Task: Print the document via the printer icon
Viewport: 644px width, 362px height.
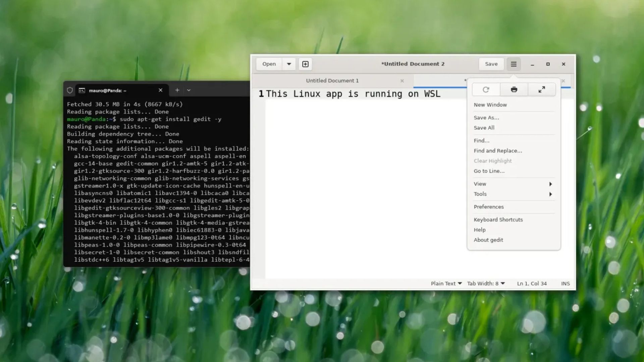Action: coord(514,89)
